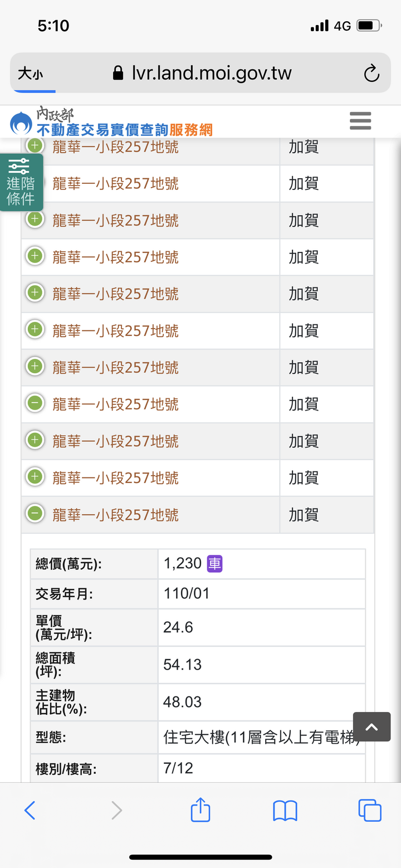Tap the 龍華一小段257地號 link above 總價 table
The image size is (401, 868).
(x=115, y=514)
